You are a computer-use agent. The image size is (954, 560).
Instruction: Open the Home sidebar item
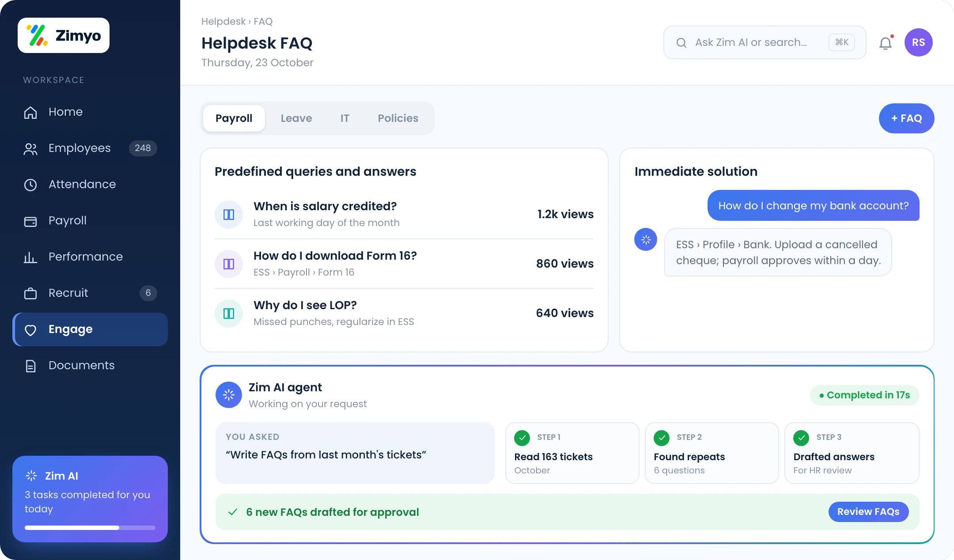pos(90,112)
